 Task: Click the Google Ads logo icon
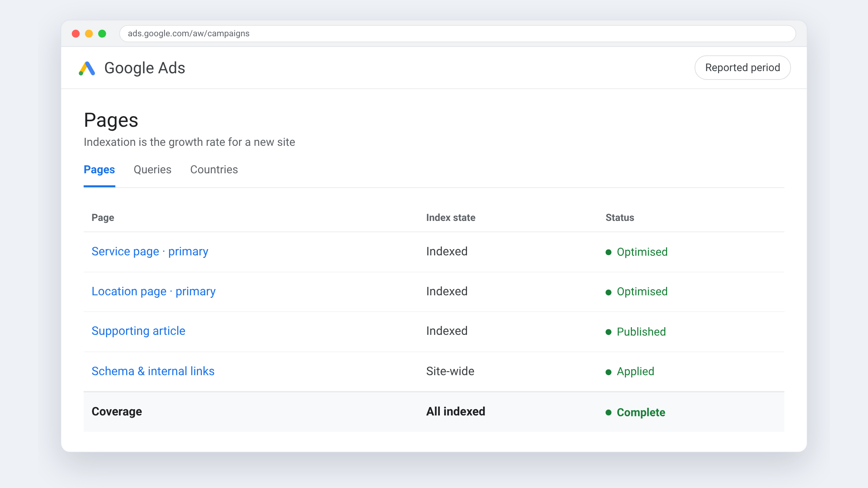pyautogui.click(x=87, y=69)
